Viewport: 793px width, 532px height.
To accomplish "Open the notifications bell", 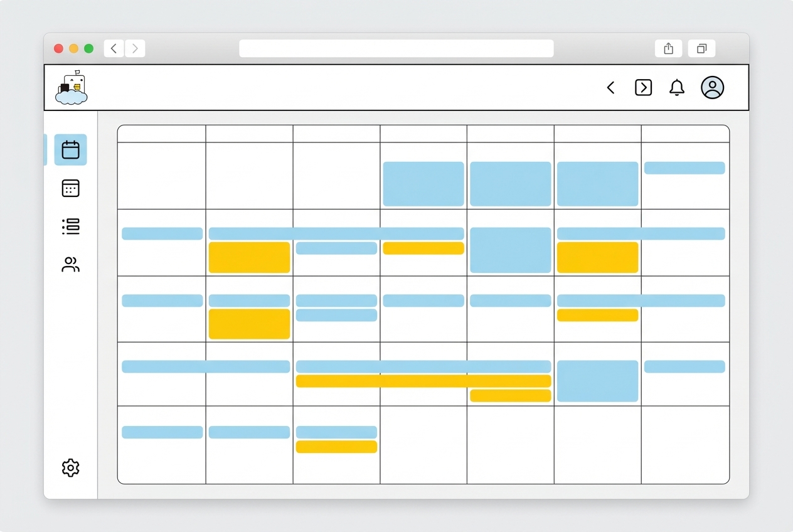I will pos(677,88).
